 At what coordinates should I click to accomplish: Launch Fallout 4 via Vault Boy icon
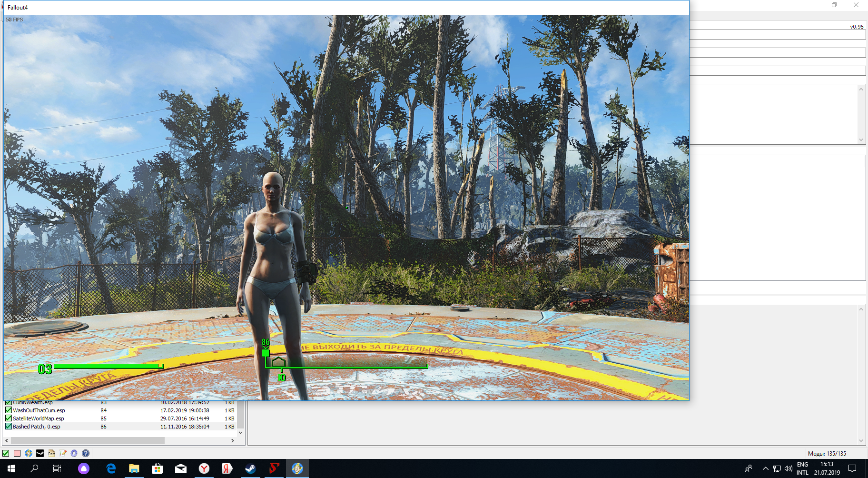click(x=29, y=453)
